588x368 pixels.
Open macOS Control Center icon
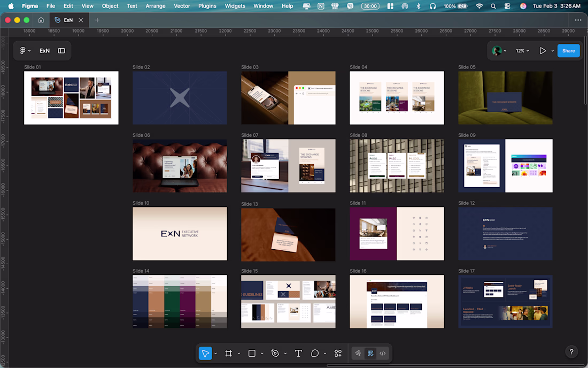coord(507,6)
